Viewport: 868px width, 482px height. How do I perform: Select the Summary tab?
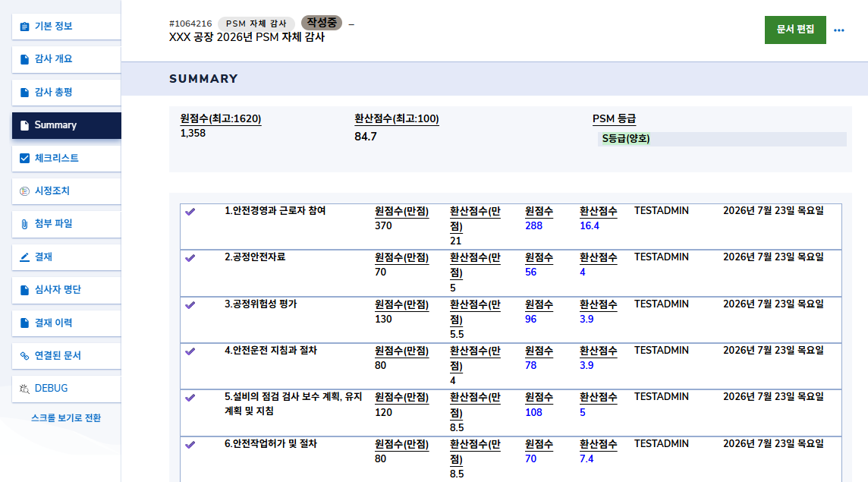[x=67, y=125]
